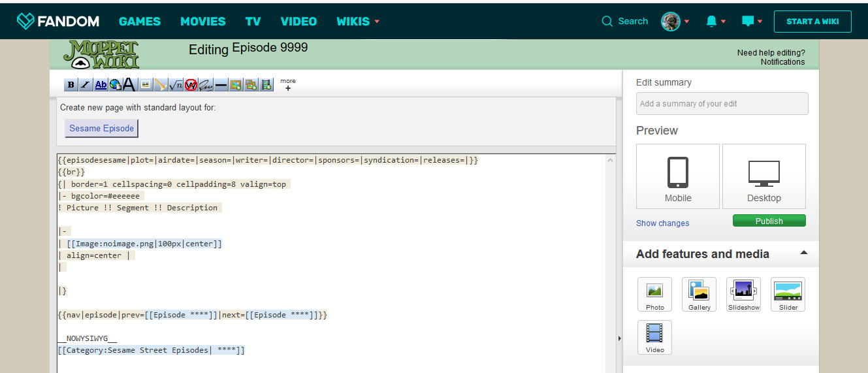Apply bold text formatting
The image size is (868, 373).
71,85
